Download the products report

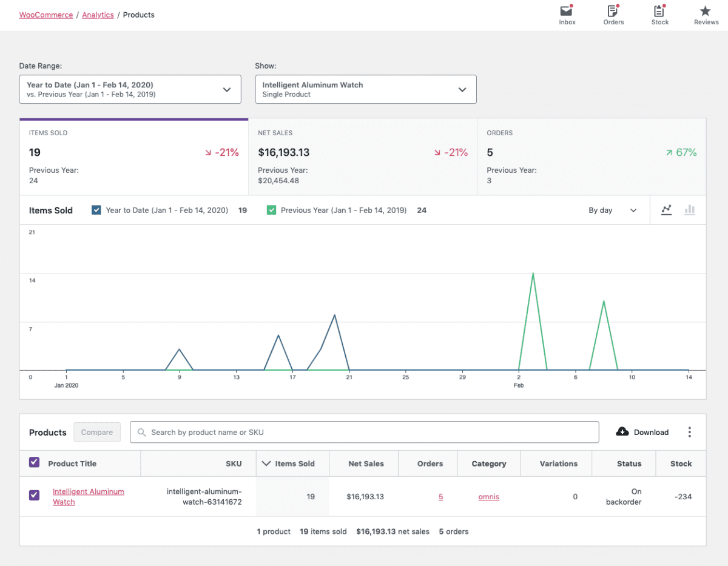click(641, 432)
